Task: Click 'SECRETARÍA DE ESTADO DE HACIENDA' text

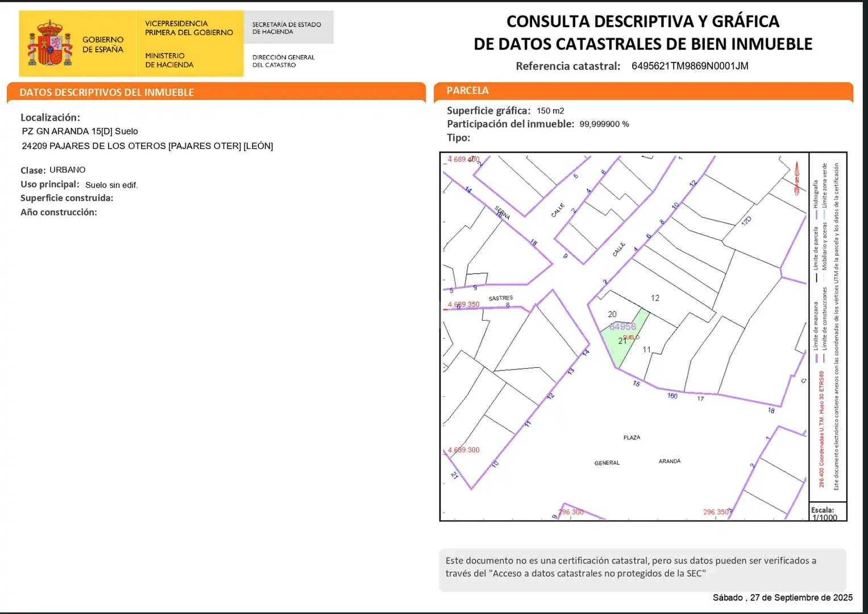Action: [286, 28]
